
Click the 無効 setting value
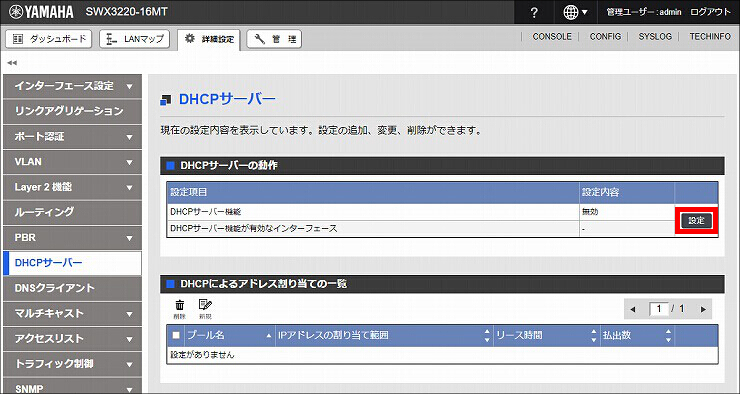click(590, 212)
